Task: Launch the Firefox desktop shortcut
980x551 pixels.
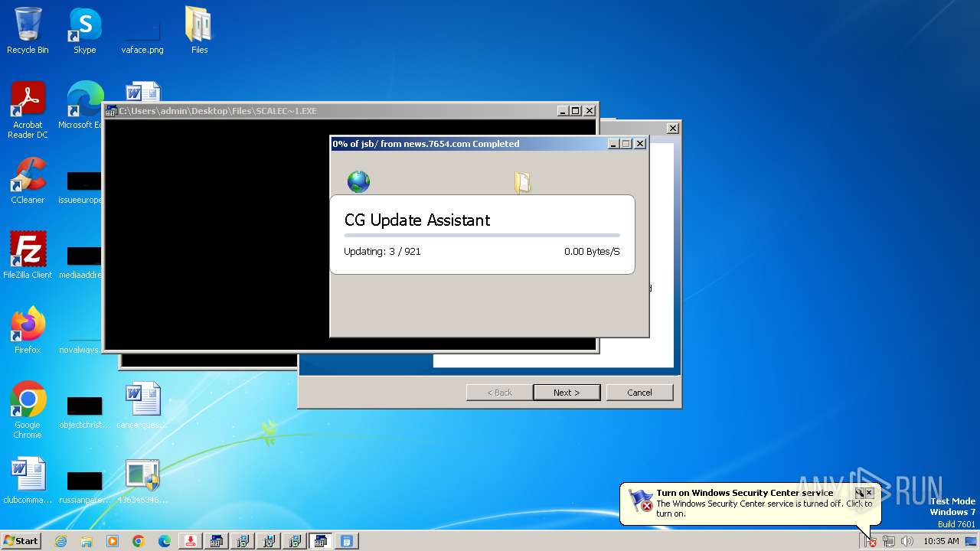Action: 28,331
